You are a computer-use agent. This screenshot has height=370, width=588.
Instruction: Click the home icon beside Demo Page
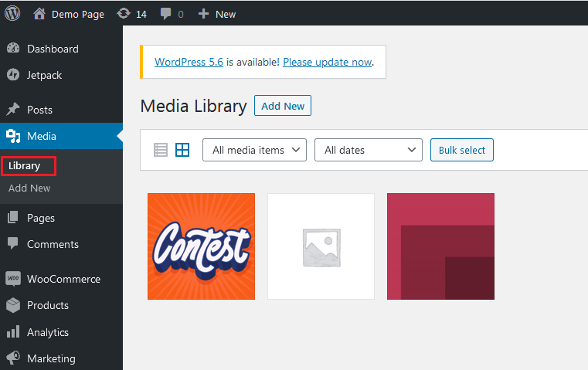[x=39, y=14]
